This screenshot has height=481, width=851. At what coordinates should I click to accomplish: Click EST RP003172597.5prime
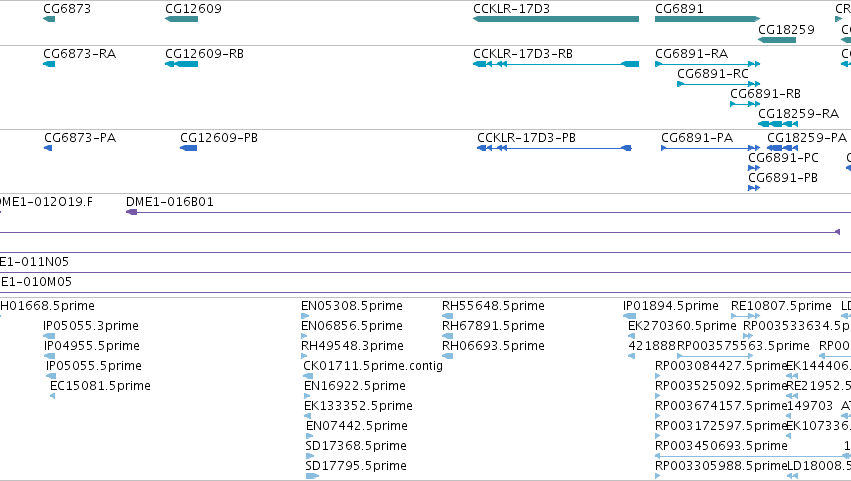pos(658,436)
